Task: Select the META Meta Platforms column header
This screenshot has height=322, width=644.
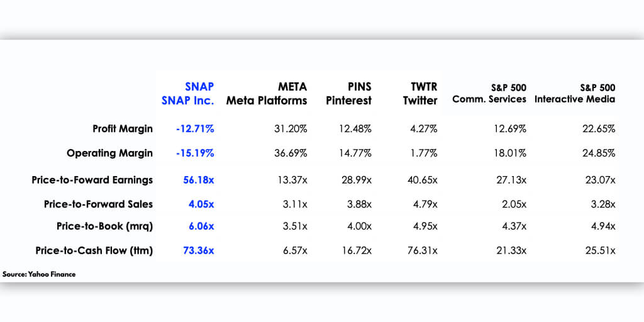Action: click(267, 94)
